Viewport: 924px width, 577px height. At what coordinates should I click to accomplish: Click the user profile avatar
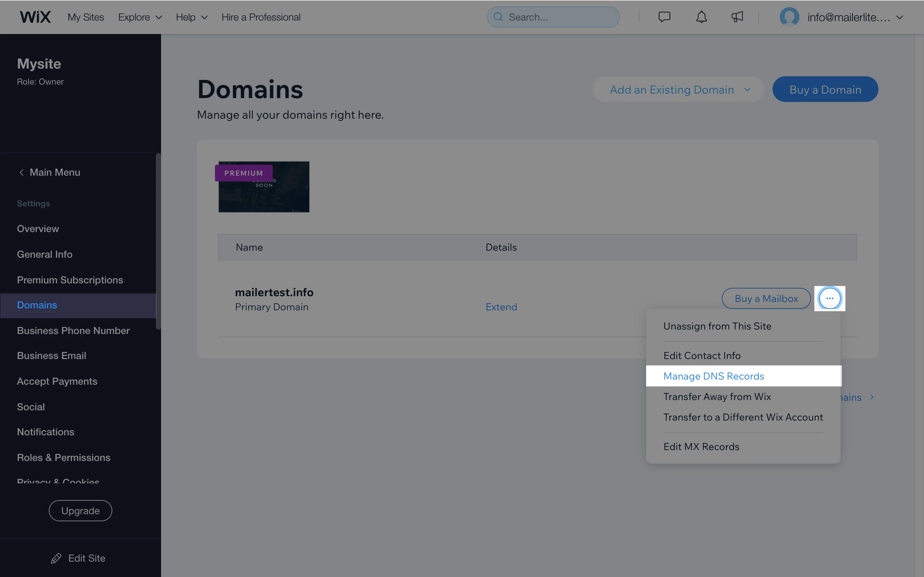(x=789, y=17)
